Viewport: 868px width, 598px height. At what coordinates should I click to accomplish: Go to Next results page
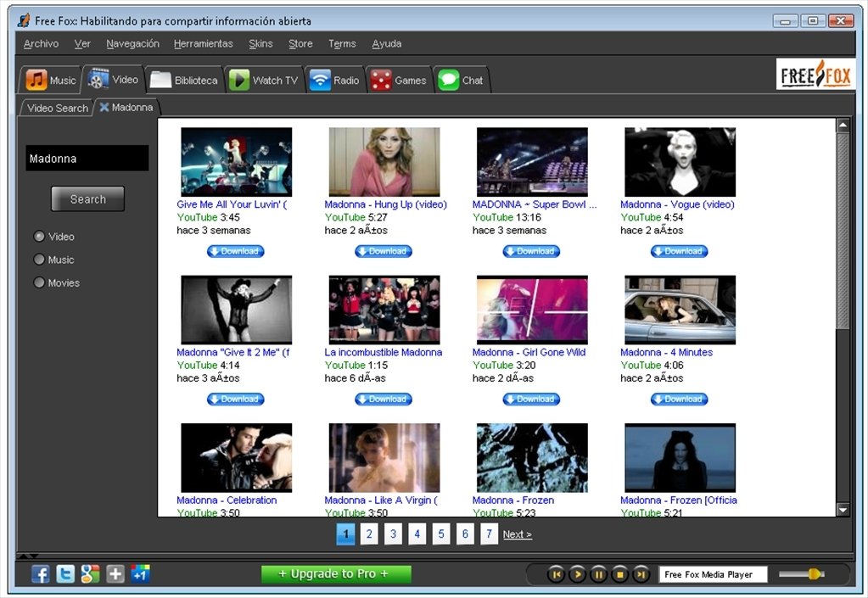pos(517,534)
